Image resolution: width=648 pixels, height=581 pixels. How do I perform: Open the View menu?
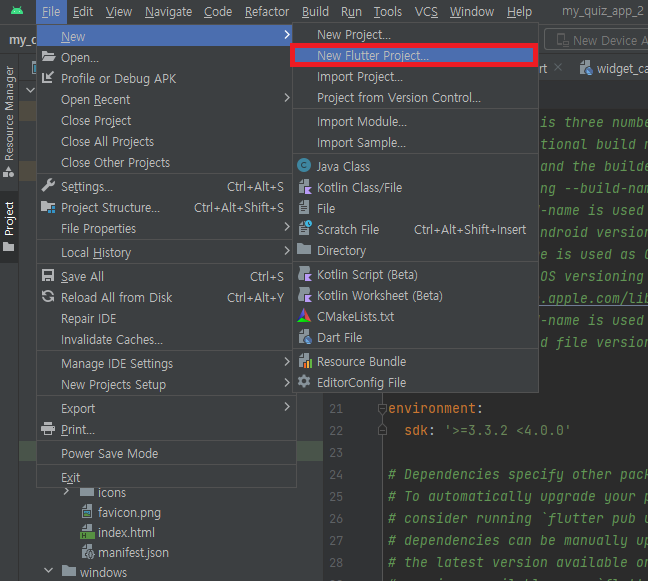point(119,12)
